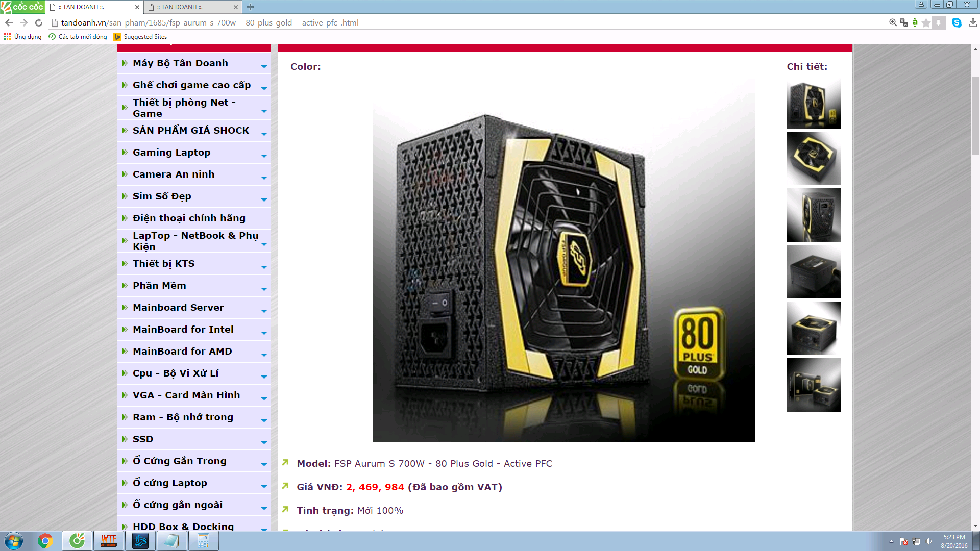Open the Điện thoại chính hãng category

pyautogui.click(x=194, y=218)
